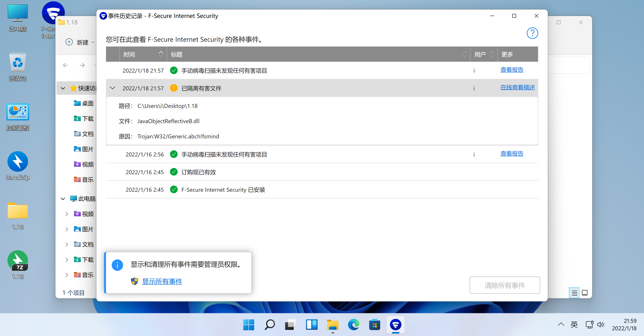
Task: Expand 图片 under 此电脑 in Explorer
Action: [x=67, y=229]
